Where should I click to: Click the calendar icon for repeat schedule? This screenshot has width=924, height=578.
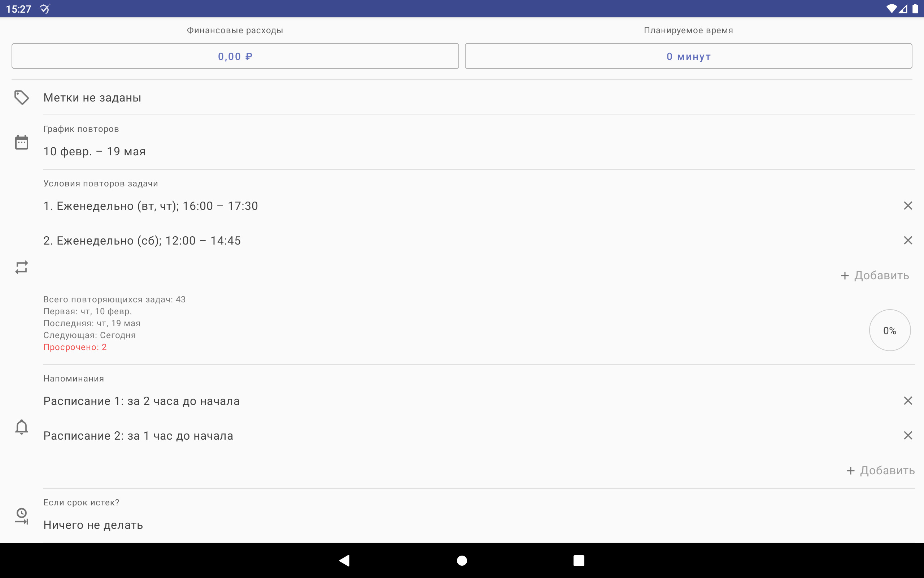pos(21,142)
